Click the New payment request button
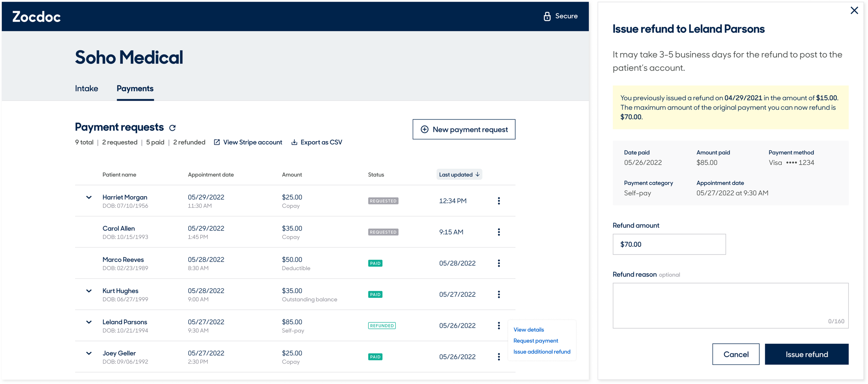 tap(464, 130)
